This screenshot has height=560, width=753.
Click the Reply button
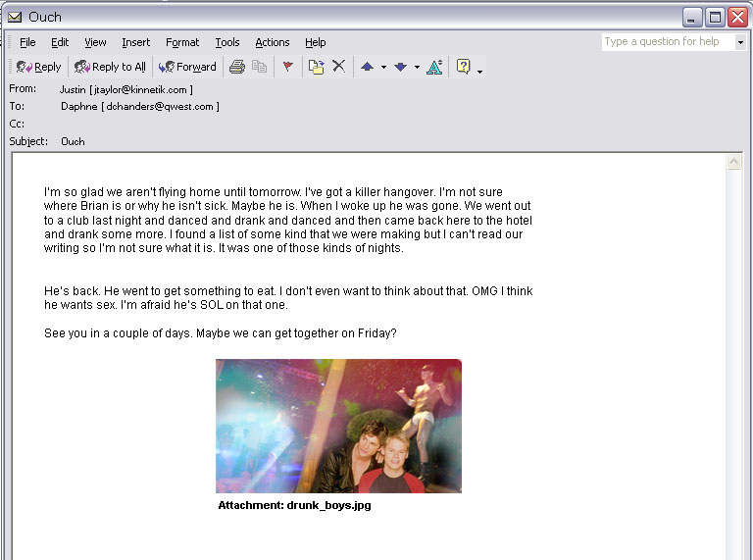[x=38, y=67]
